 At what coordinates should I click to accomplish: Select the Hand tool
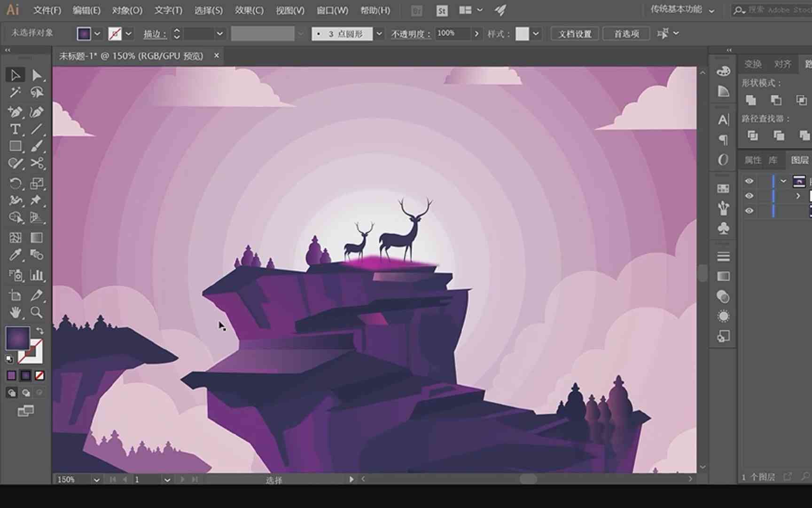point(15,312)
